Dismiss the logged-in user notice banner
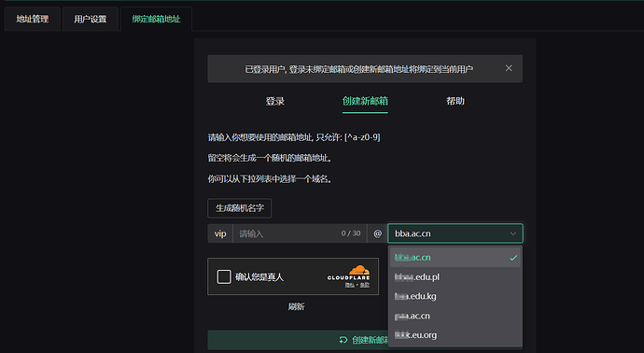This screenshot has height=353, width=644. [509, 68]
